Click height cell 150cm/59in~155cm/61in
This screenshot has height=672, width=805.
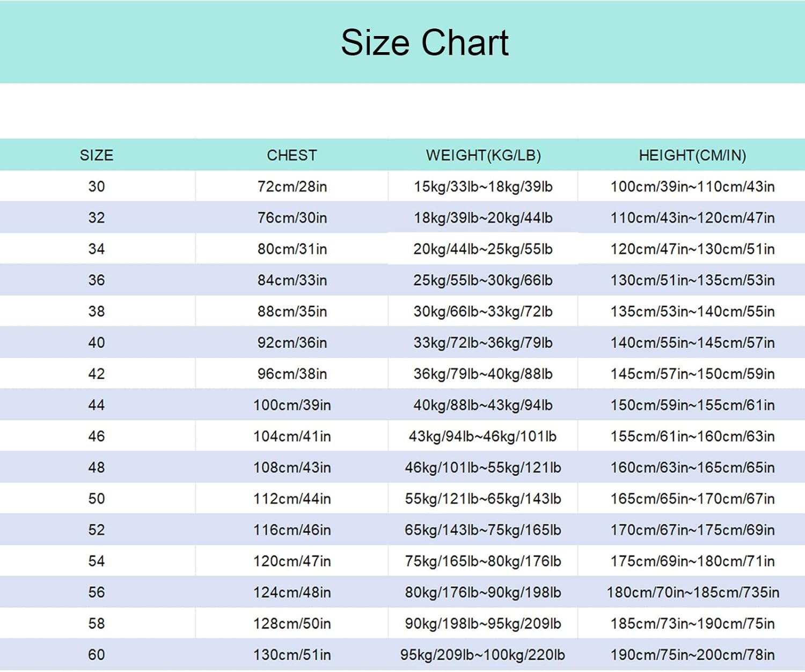click(x=692, y=405)
